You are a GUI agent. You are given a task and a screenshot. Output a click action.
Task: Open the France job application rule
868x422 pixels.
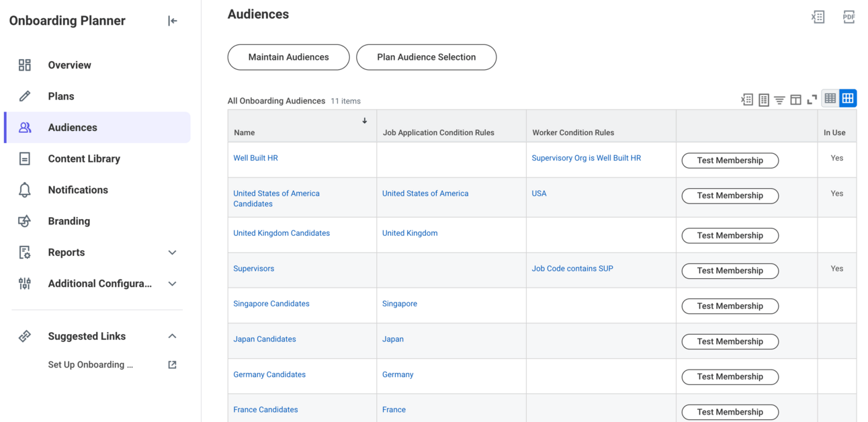click(394, 409)
